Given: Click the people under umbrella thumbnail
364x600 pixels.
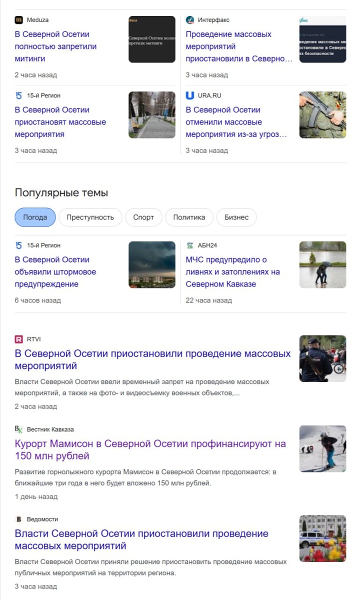Looking at the screenshot, I should pyautogui.click(x=322, y=264).
